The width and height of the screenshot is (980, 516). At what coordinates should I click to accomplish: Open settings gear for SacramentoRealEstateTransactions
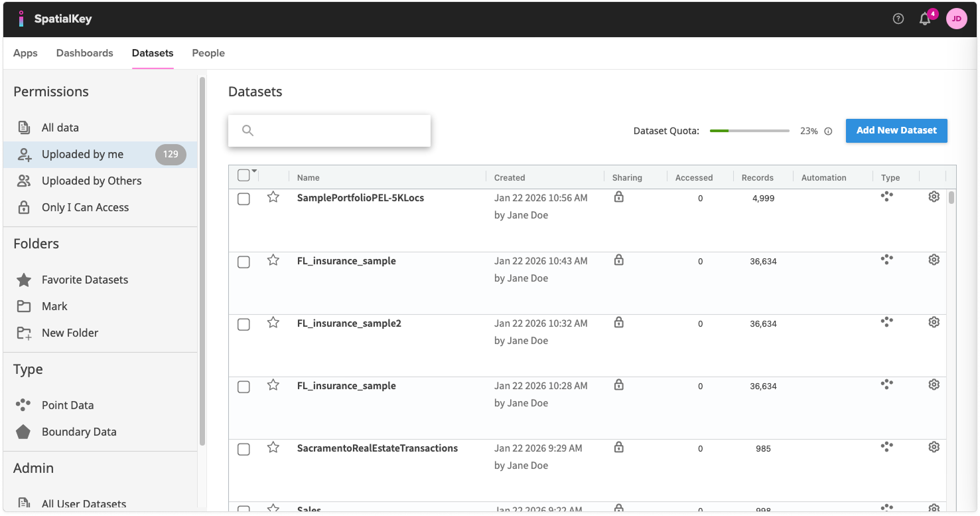click(934, 447)
